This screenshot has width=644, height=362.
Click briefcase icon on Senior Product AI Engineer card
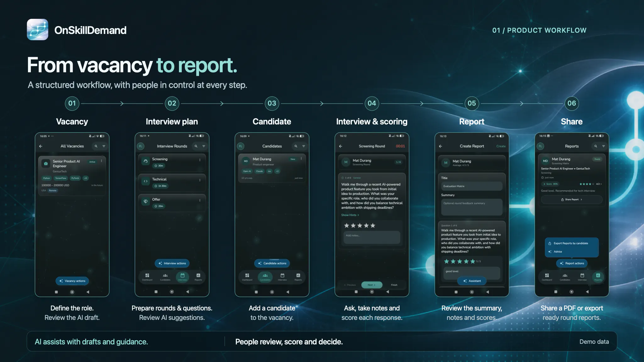[46, 163]
